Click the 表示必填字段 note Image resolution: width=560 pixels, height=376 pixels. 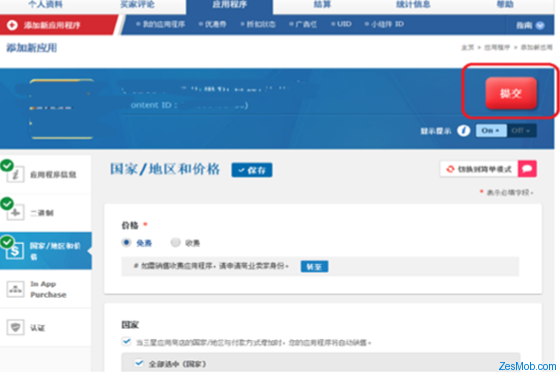point(510,192)
